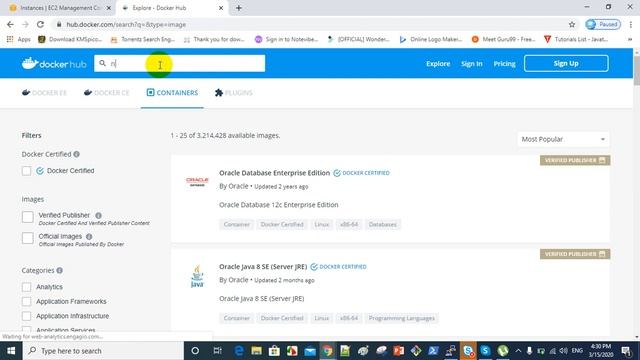Image resolution: width=640 pixels, height=360 pixels.
Task: Select the Containers tab
Action: coord(172,93)
